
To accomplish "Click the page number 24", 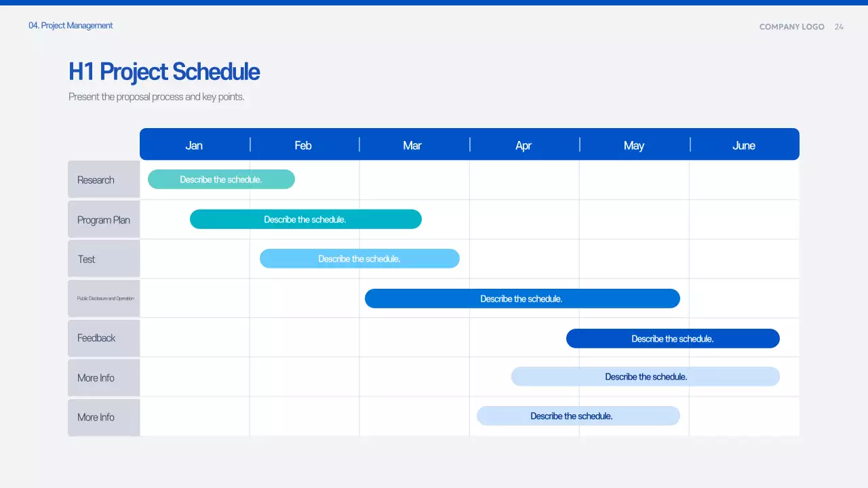I will click(x=839, y=26).
